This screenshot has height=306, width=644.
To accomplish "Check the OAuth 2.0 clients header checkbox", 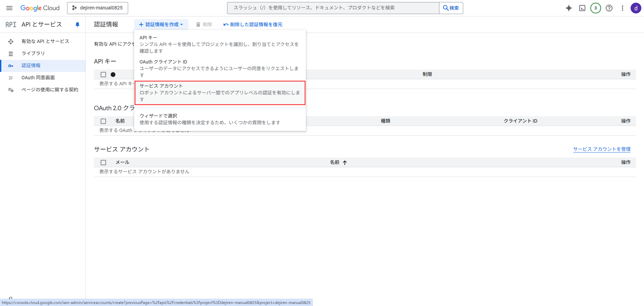I will pos(103,121).
